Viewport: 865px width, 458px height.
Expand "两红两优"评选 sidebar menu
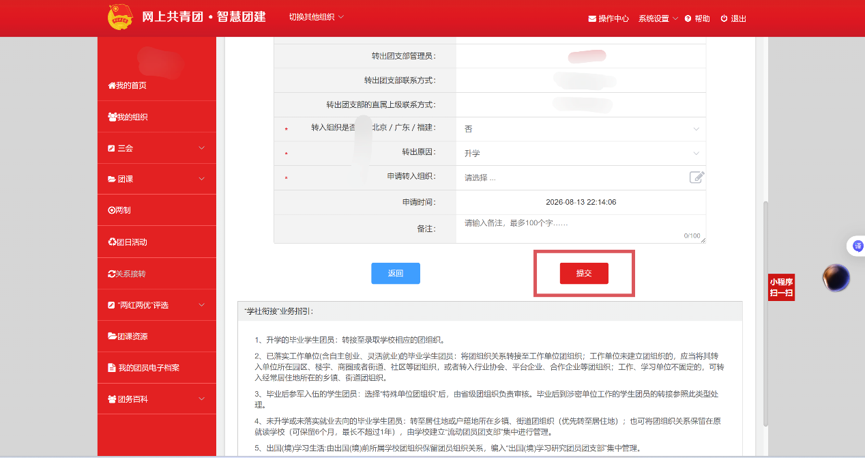point(157,305)
